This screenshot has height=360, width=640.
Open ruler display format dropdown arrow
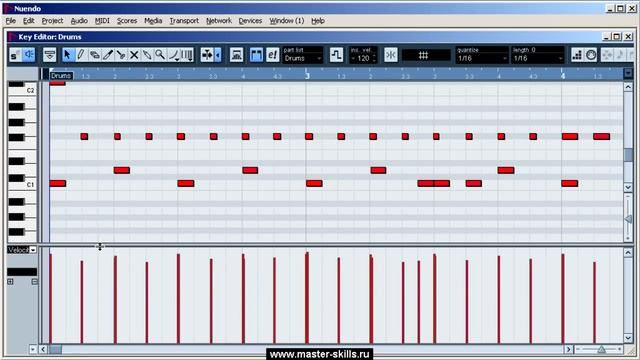point(628,73)
